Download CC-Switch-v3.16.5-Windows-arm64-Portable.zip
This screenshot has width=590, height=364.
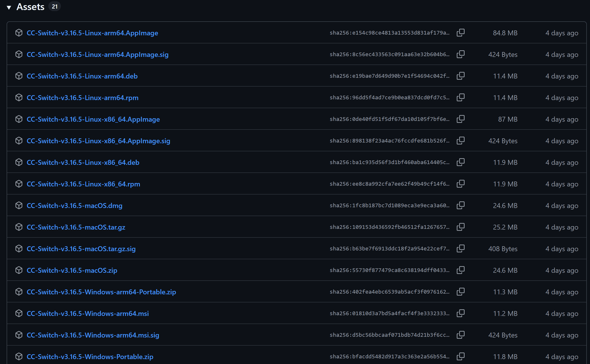tap(101, 292)
